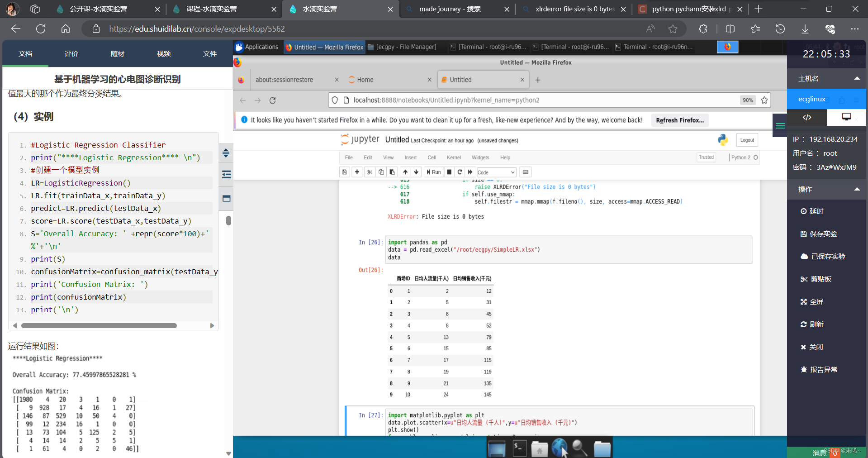Switch to 视频 tab
Screen dimensions: 868x458
tap(164, 54)
